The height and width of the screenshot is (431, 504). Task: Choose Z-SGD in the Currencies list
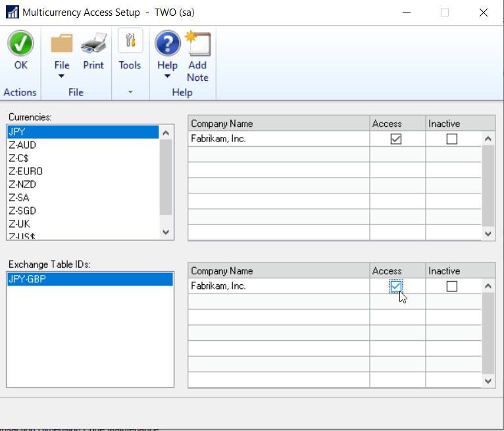pyautogui.click(x=23, y=211)
